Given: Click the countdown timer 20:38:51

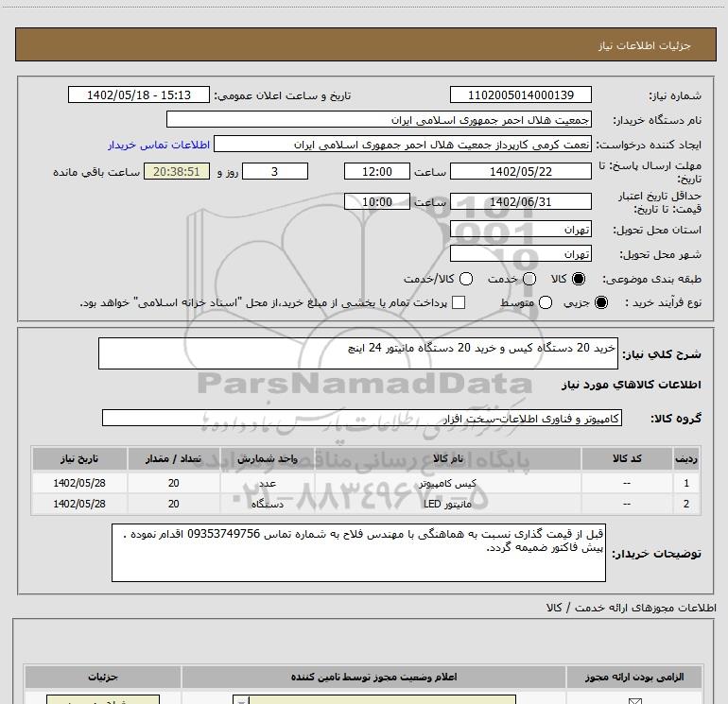Looking at the screenshot, I should click(177, 171).
